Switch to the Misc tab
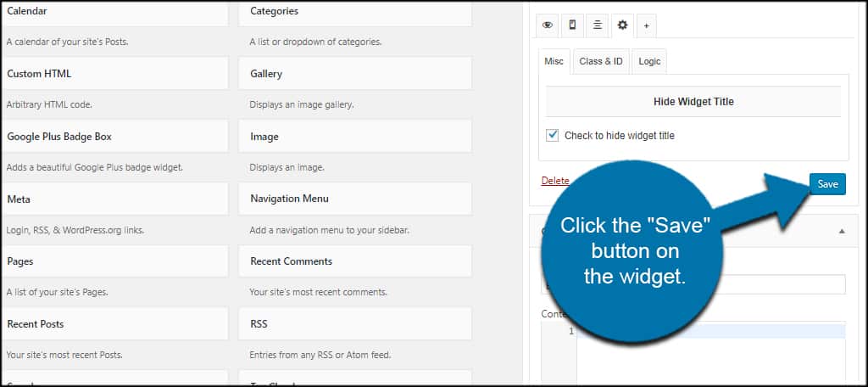Screen dimensions: 868x387 554,62
